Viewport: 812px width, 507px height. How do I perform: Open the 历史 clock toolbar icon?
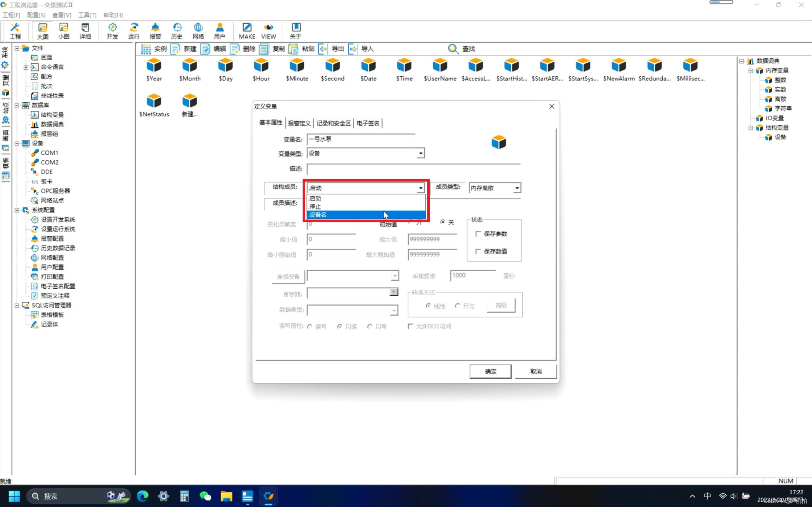177,28
